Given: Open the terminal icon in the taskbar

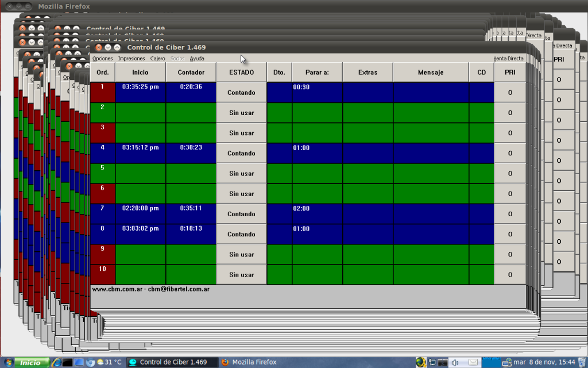Looking at the screenshot, I should pyautogui.click(x=68, y=362).
